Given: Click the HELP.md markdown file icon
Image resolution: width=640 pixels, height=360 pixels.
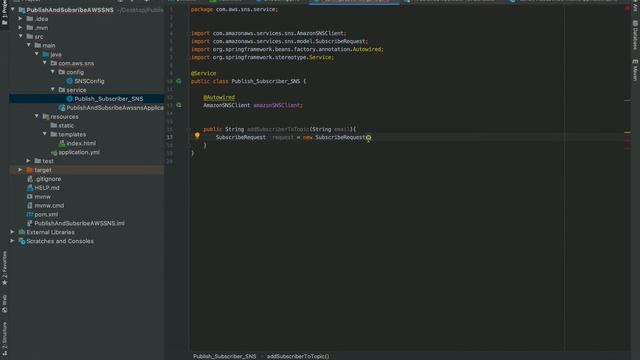Looking at the screenshot, I should 30,188.
